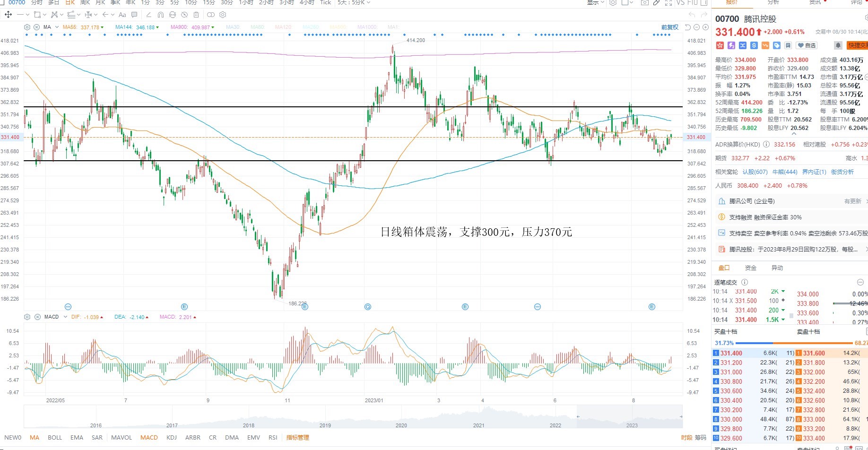The image size is (868, 450).
Task: Add a comment bubble annotation
Action: (x=134, y=15)
